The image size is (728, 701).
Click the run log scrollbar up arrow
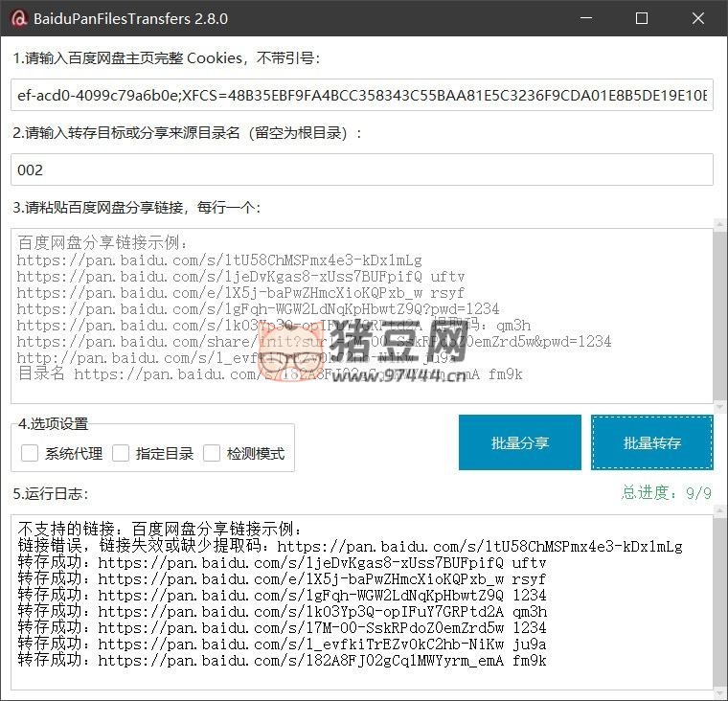pos(720,511)
